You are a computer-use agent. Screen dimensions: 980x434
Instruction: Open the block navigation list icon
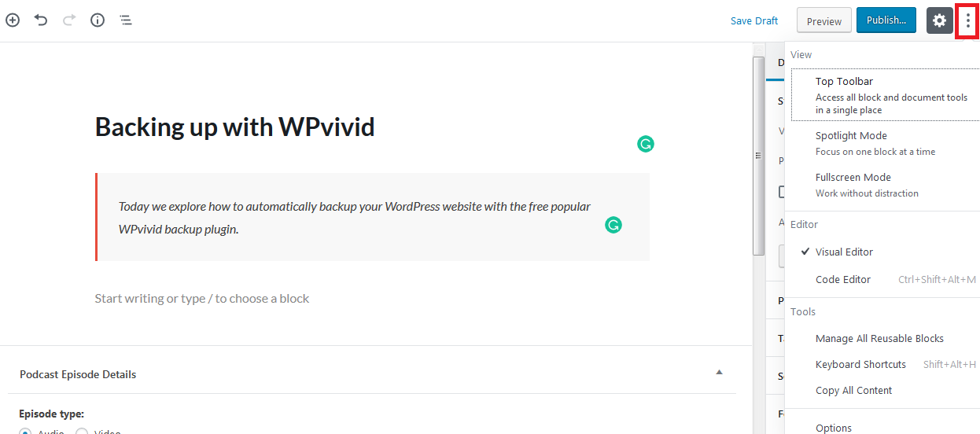(126, 20)
